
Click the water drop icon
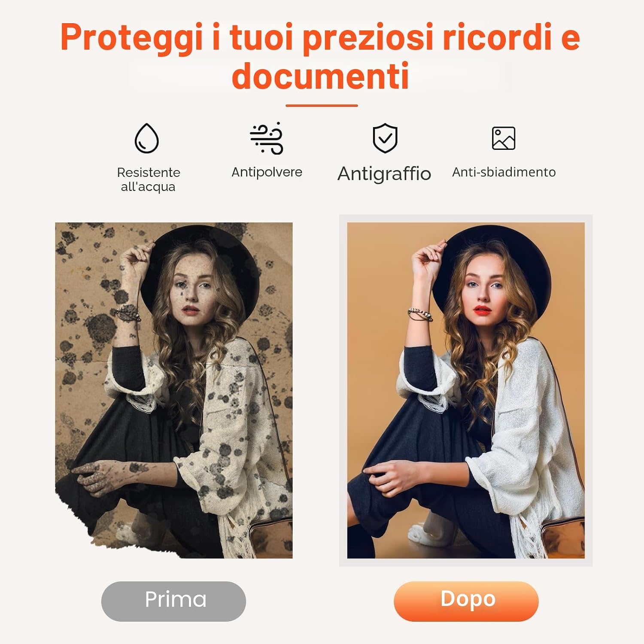[147, 138]
